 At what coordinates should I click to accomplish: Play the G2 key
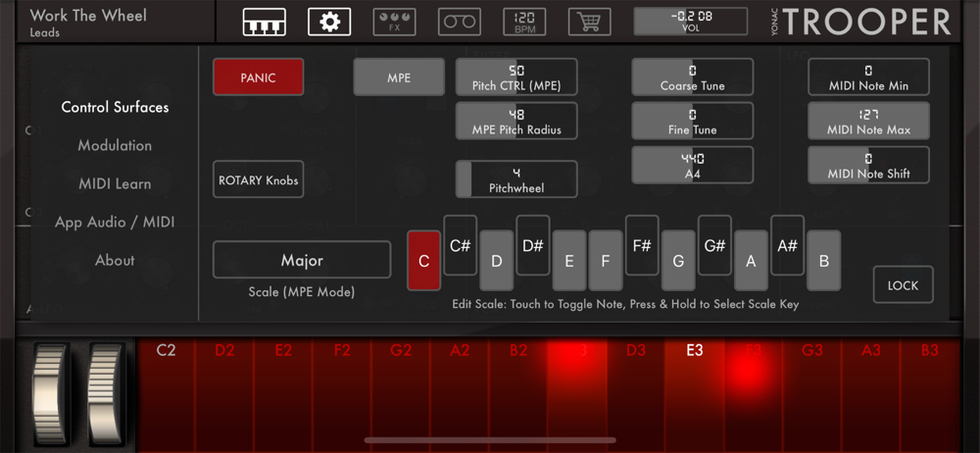tap(401, 394)
